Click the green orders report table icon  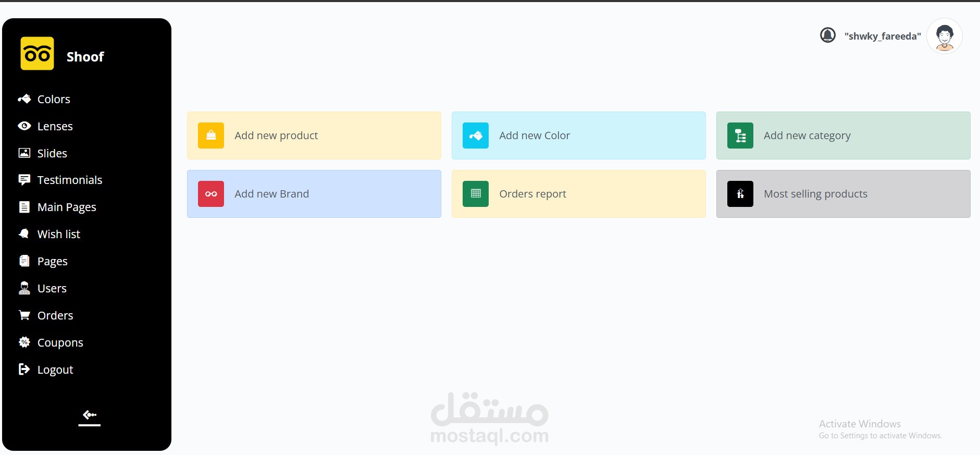pos(476,194)
